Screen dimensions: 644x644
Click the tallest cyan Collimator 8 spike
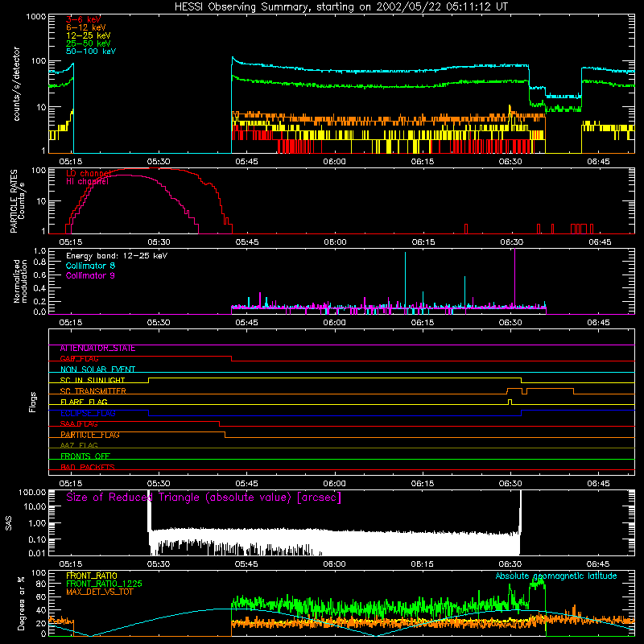(406, 279)
